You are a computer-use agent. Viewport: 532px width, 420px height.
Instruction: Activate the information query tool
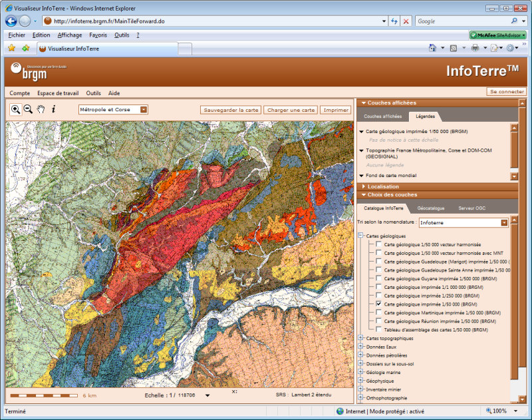click(x=53, y=109)
